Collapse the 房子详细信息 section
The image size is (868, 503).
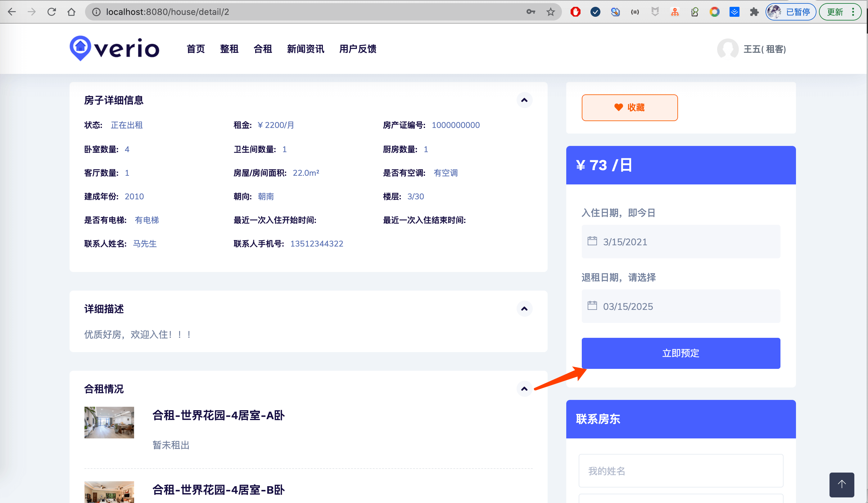(x=524, y=100)
